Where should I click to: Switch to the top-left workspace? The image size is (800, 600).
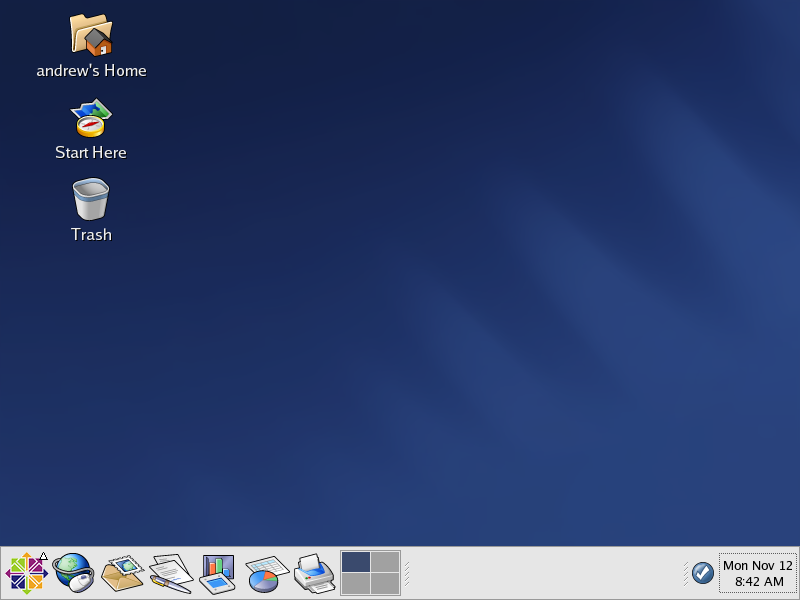pos(356,562)
